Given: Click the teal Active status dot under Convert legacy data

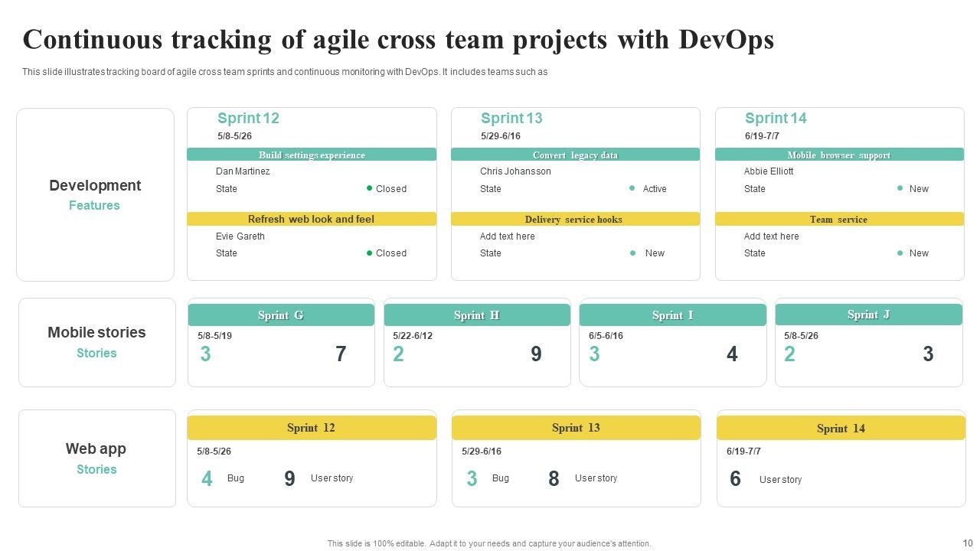Looking at the screenshot, I should pos(632,188).
